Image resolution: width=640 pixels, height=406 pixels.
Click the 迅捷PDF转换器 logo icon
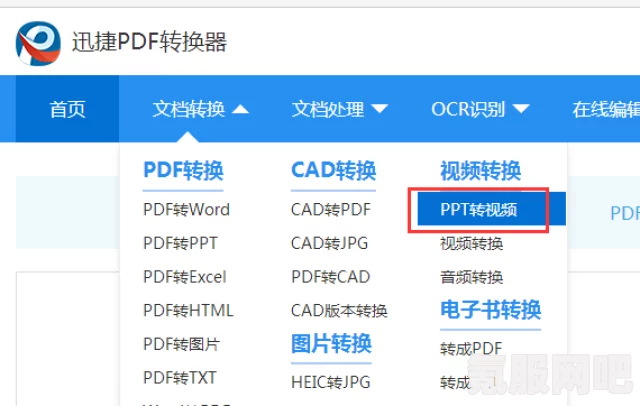tap(38, 43)
